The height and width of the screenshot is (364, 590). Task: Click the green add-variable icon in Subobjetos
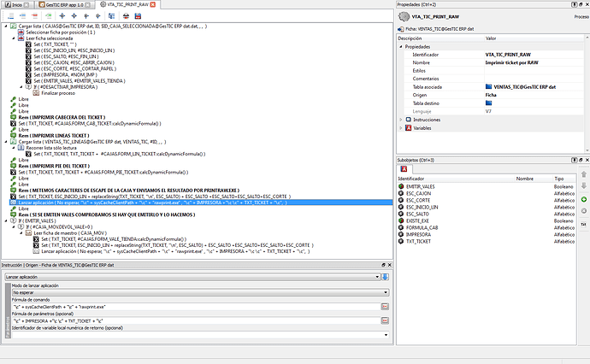click(x=584, y=199)
